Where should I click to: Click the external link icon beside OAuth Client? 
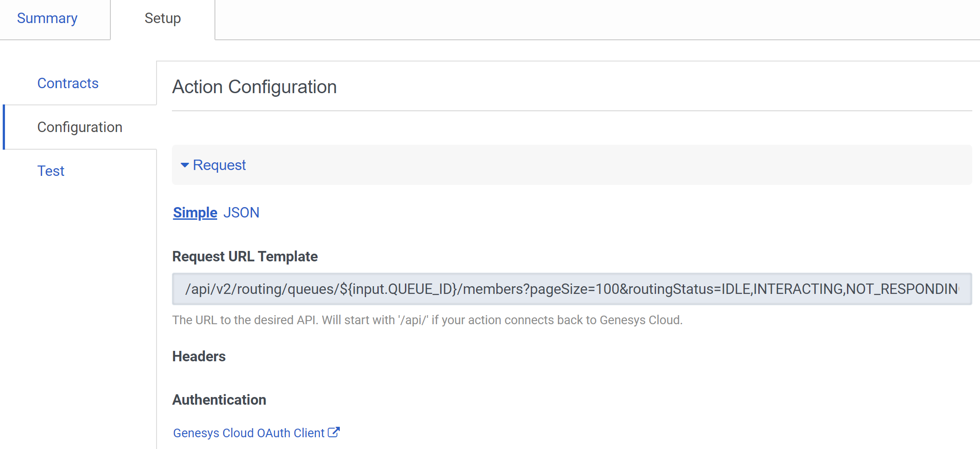[333, 432]
